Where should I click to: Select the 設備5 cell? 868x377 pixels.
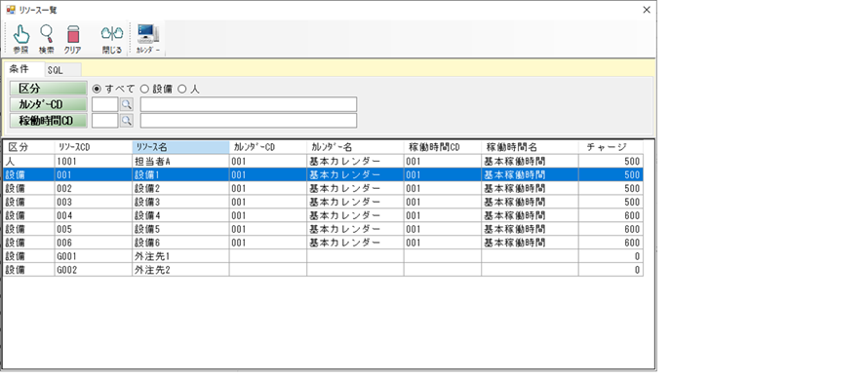click(x=180, y=229)
